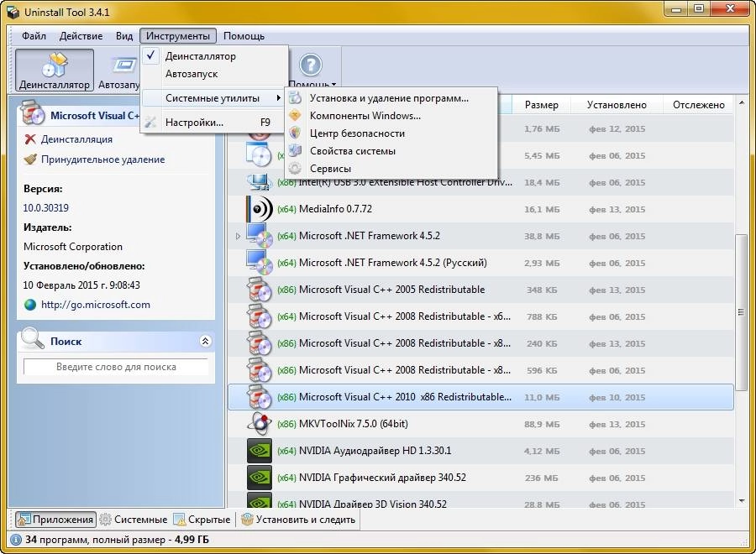
Task: Click the Деинсталлятор toolbar icon
Action: point(55,65)
